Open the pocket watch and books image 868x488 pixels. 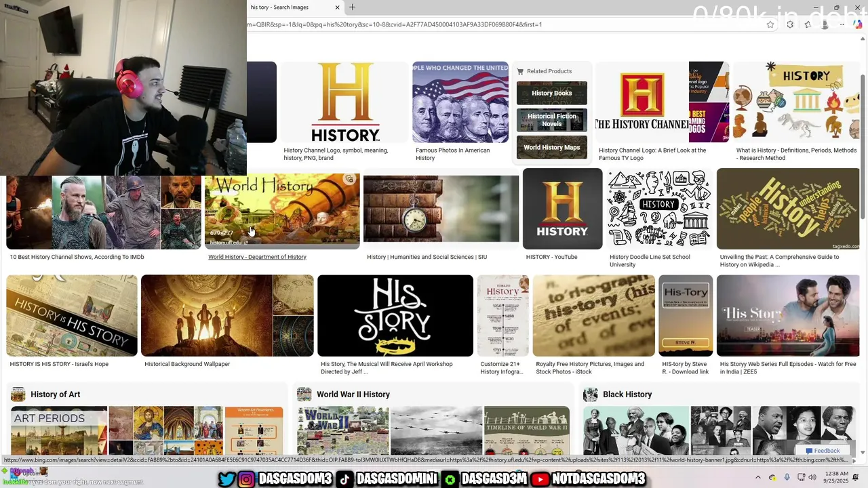pos(441,209)
